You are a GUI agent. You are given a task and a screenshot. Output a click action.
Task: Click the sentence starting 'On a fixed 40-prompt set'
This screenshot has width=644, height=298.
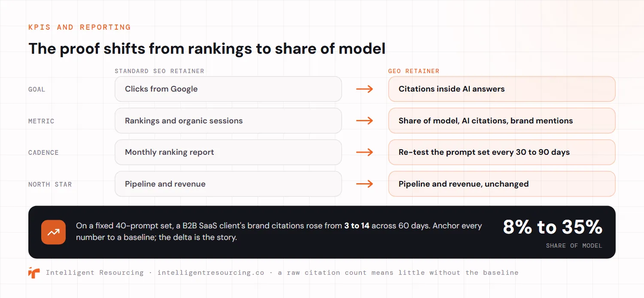tap(279, 231)
